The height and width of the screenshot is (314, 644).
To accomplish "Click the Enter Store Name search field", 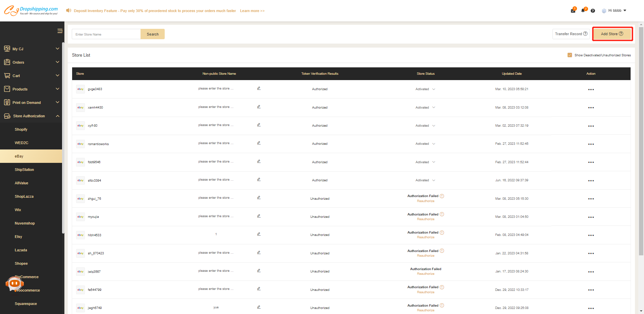I will pyautogui.click(x=106, y=34).
